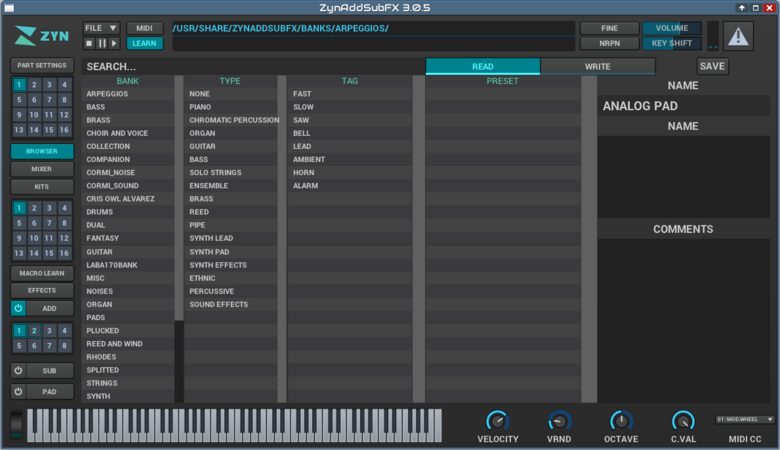Screen dimensions: 780x450
Task: Open PART SETTINGS
Action: tap(42, 65)
